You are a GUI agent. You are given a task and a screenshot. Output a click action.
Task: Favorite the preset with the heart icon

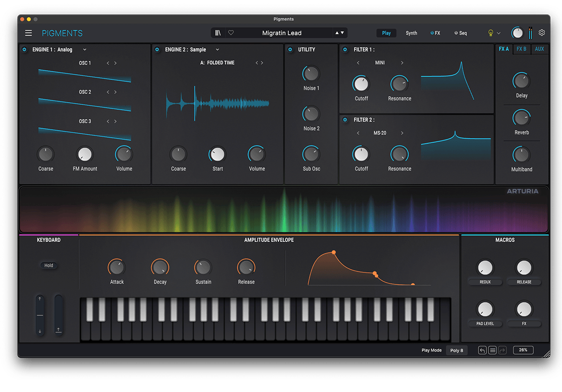231,33
